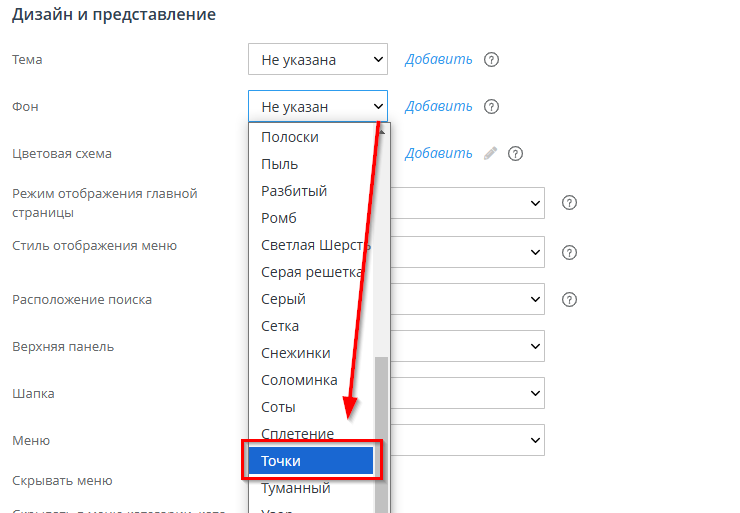Viewport: 740px width, 513px height.
Task: Open the help icon in the Цветовая схема row
Action: point(515,154)
